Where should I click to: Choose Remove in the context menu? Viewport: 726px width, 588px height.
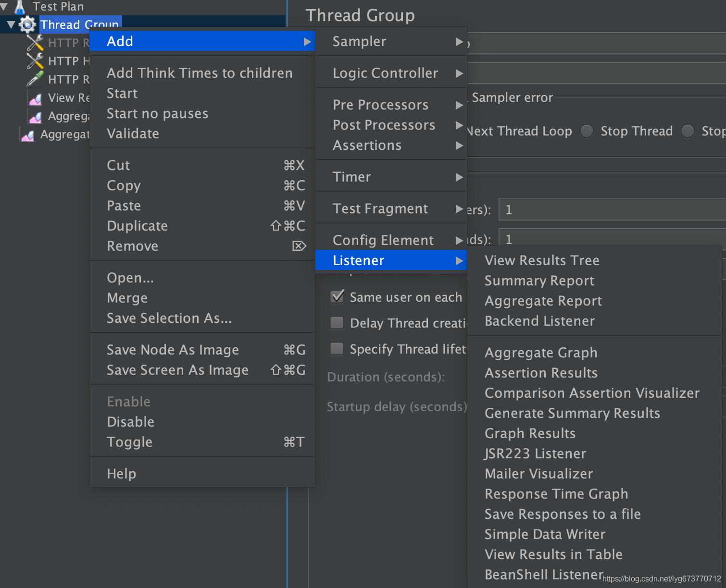coord(202,246)
